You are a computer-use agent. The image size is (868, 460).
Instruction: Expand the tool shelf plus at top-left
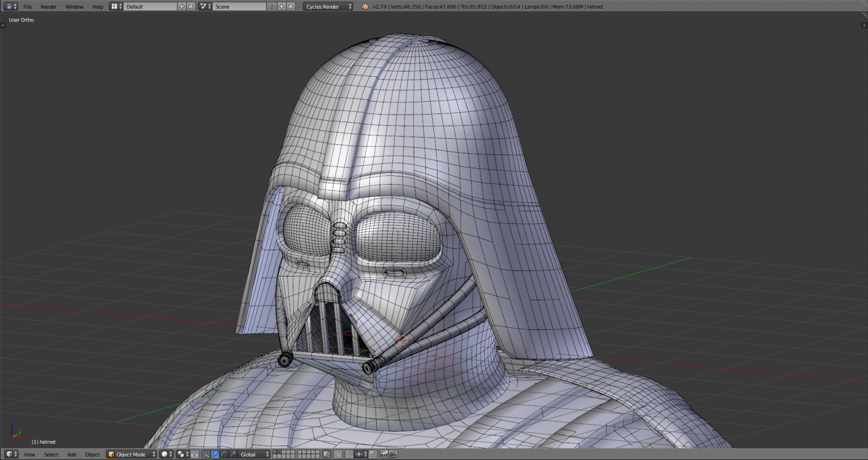(x=3, y=25)
